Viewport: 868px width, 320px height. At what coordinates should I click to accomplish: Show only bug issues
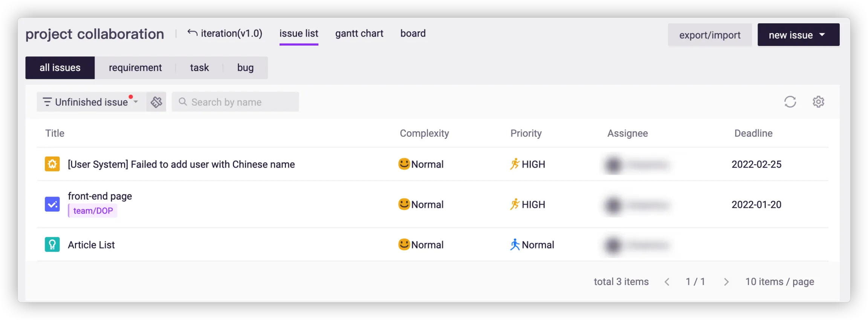pos(245,68)
